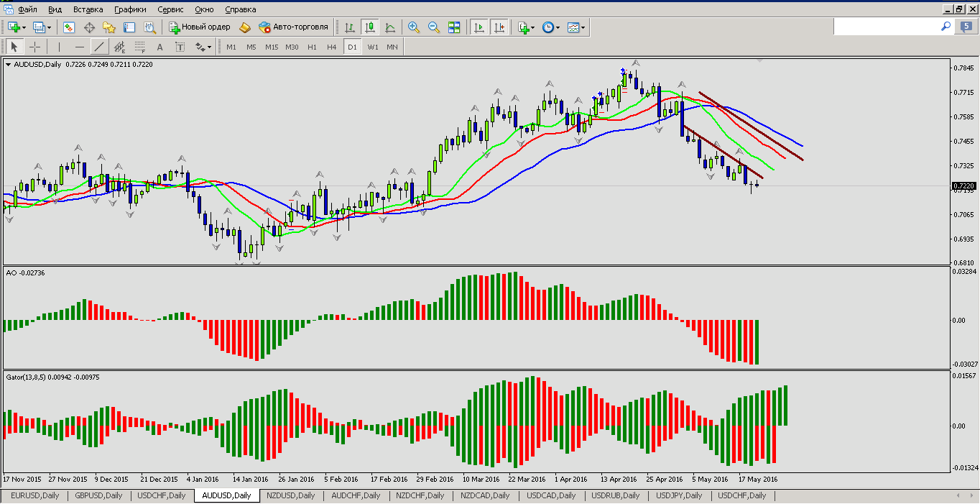Viewport: 980px width, 504px height.
Task: Toggle chart auto scroll
Action: (479, 27)
